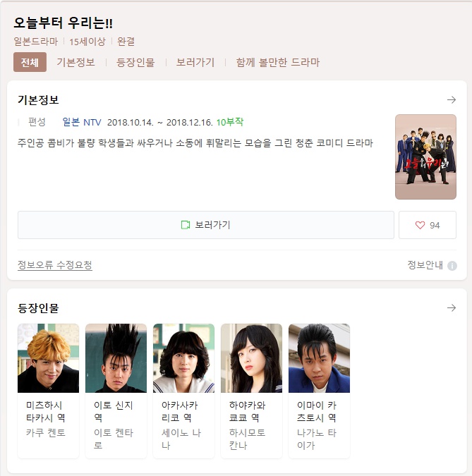Open 등장인물 section arrow
This screenshot has width=472, height=476.
point(452,308)
